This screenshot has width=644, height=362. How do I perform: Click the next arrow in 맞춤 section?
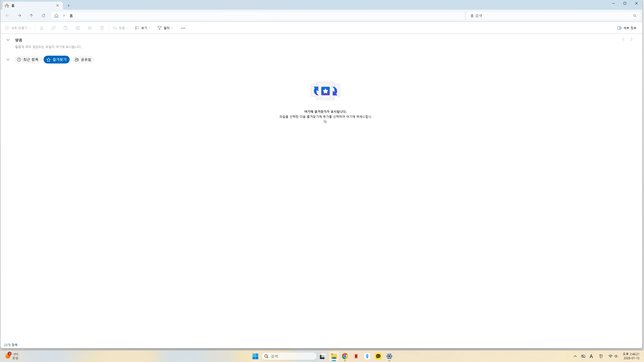coord(631,39)
